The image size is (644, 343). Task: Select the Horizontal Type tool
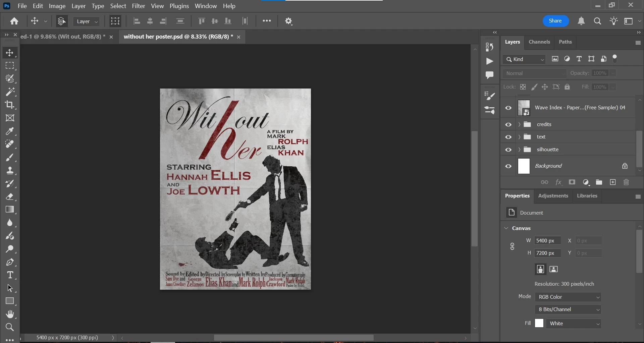(10, 275)
